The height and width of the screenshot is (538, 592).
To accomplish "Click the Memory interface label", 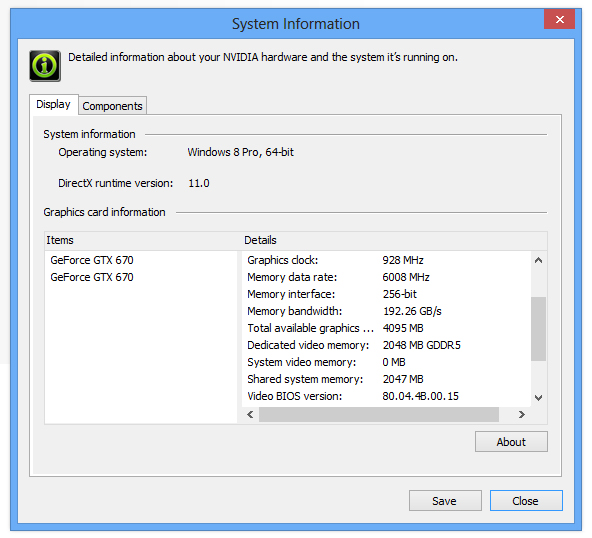I will (291, 294).
